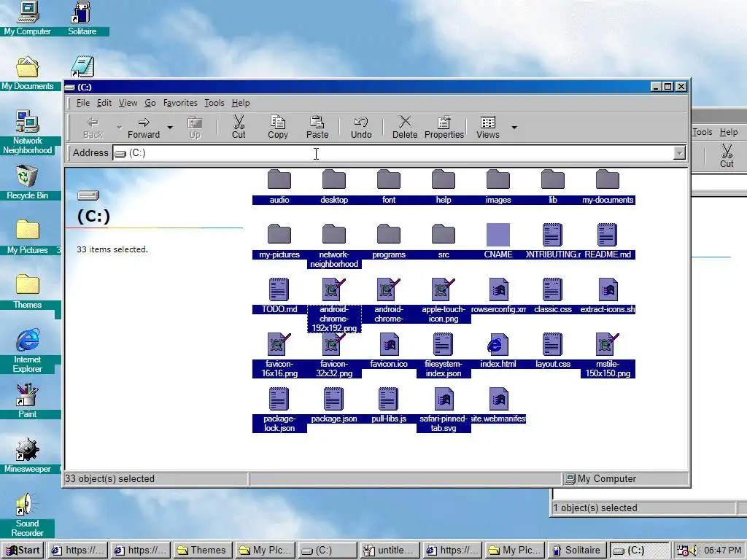Open the Favorites menu
Viewport: 747px width, 560px height.
pyautogui.click(x=180, y=103)
